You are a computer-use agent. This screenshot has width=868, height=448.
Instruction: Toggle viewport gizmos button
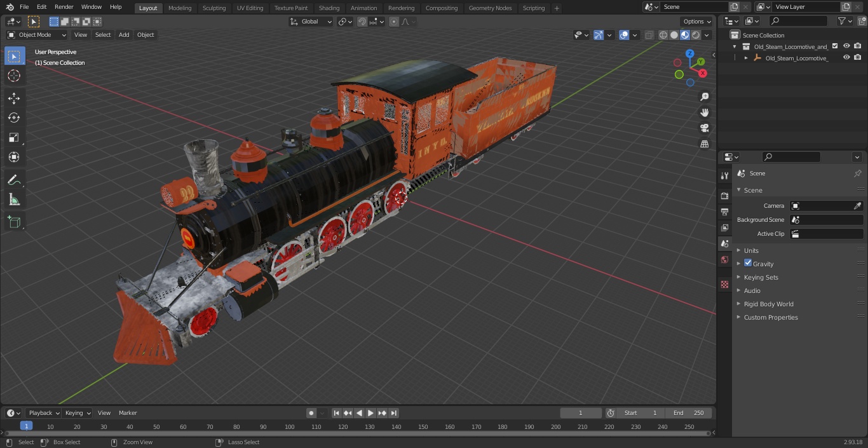pyautogui.click(x=599, y=35)
